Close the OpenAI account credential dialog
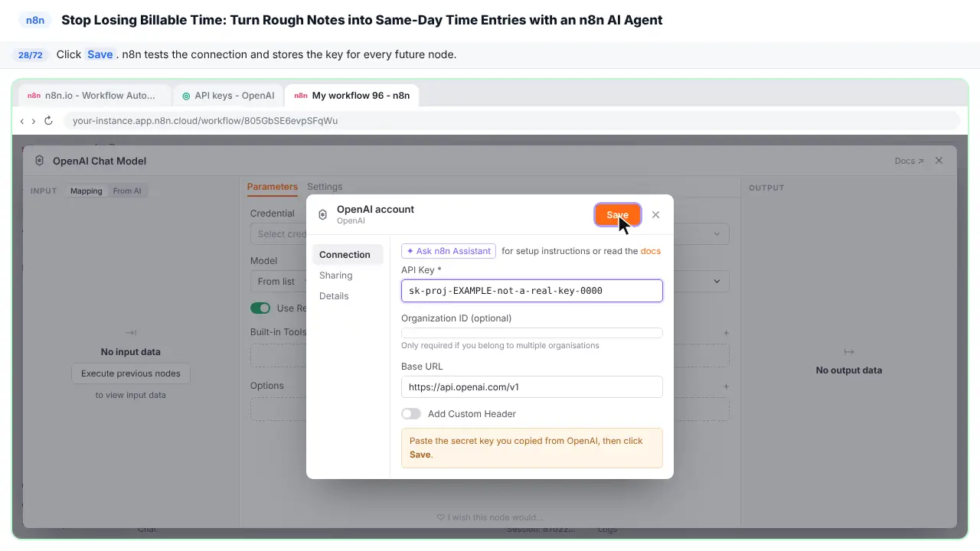The width and height of the screenshot is (980, 551). [x=655, y=215]
